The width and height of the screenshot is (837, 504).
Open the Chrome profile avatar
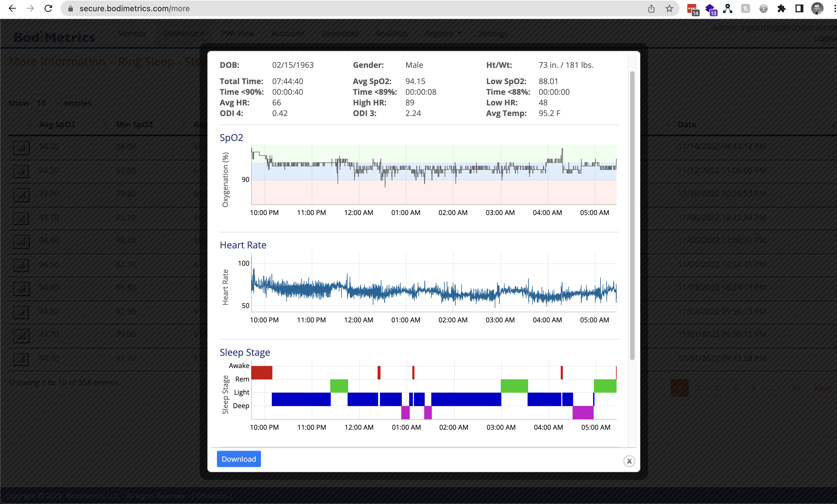[x=817, y=8]
